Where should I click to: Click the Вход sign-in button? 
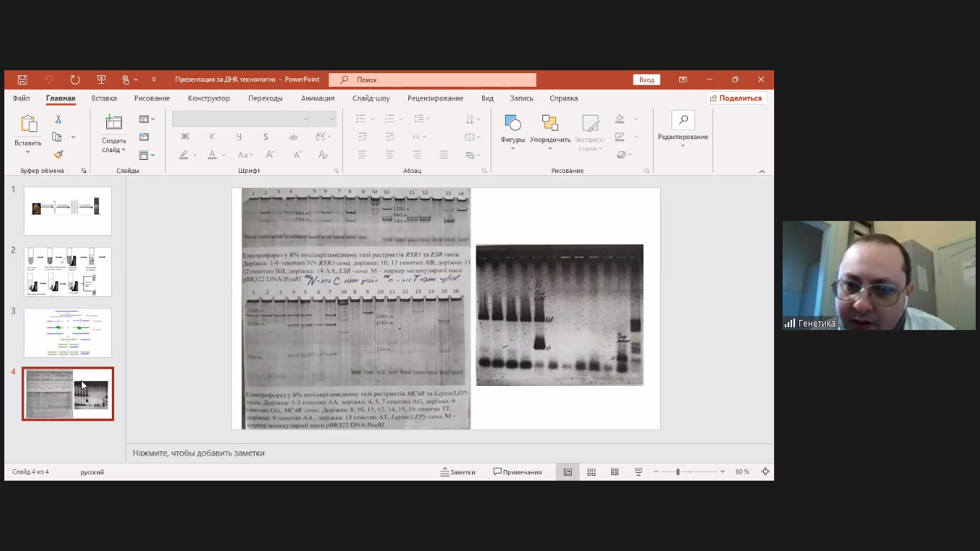pyautogui.click(x=646, y=80)
